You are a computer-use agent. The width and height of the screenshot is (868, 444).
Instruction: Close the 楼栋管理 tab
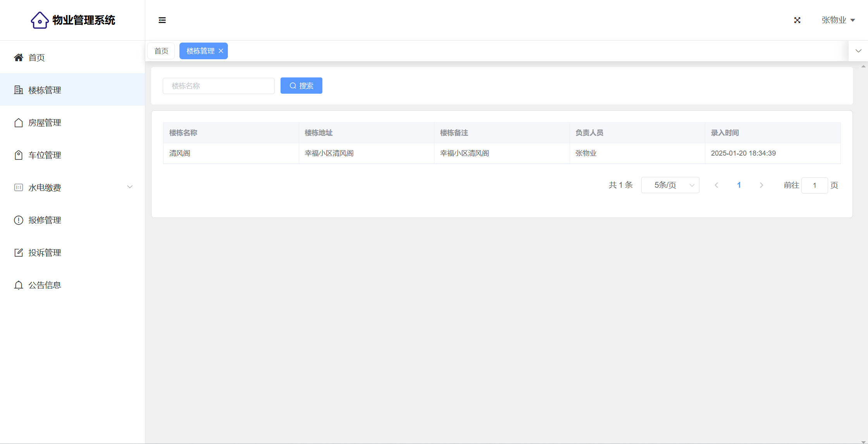click(x=221, y=51)
